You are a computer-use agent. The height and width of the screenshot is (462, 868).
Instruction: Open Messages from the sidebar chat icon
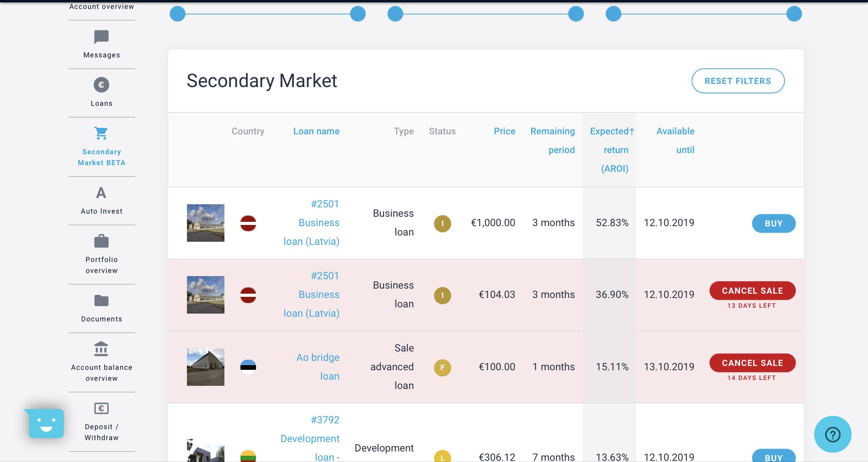click(101, 37)
